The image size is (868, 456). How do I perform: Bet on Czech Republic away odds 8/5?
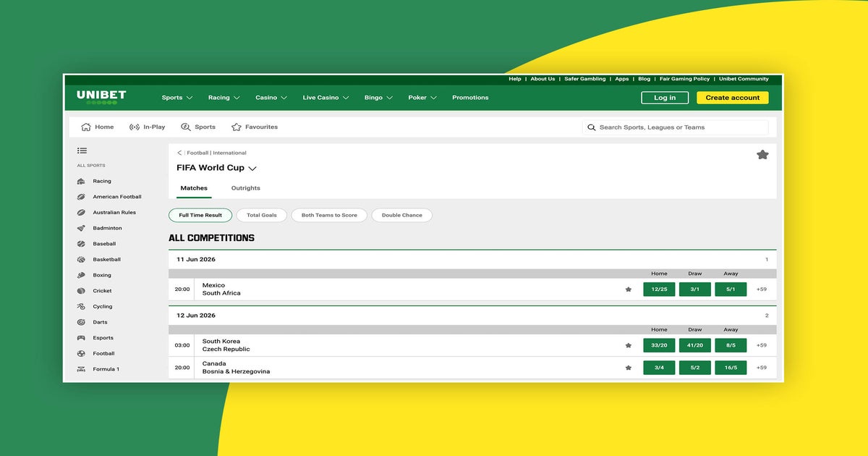click(x=731, y=345)
